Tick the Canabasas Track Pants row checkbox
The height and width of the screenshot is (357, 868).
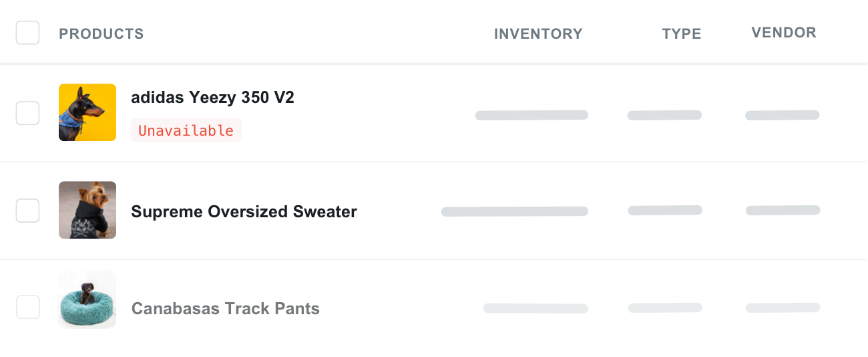[27, 308]
